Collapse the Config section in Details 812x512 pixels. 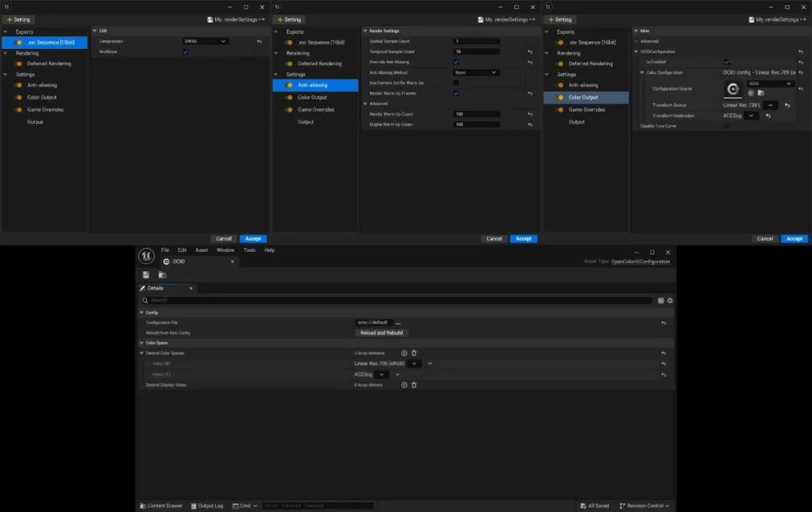click(141, 313)
